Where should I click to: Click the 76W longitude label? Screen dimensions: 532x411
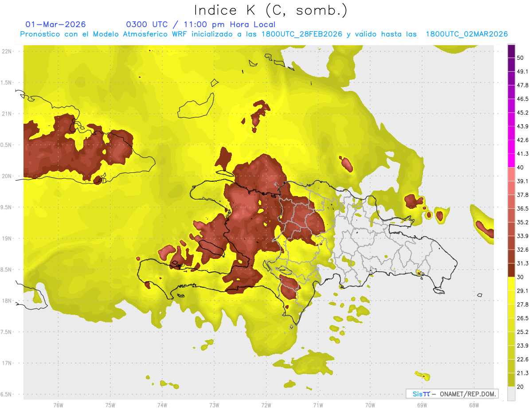coord(58,405)
